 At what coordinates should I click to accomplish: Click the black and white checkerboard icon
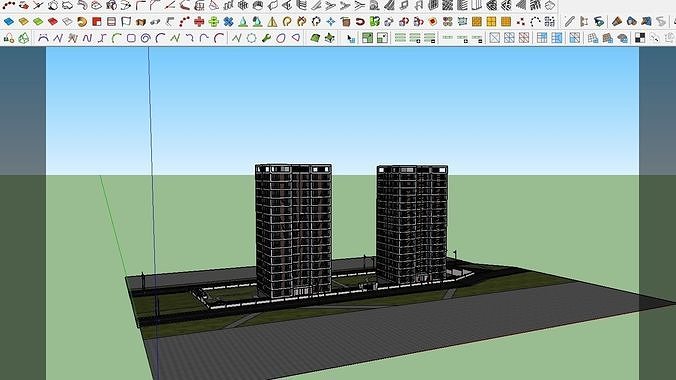pyautogui.click(x=640, y=38)
